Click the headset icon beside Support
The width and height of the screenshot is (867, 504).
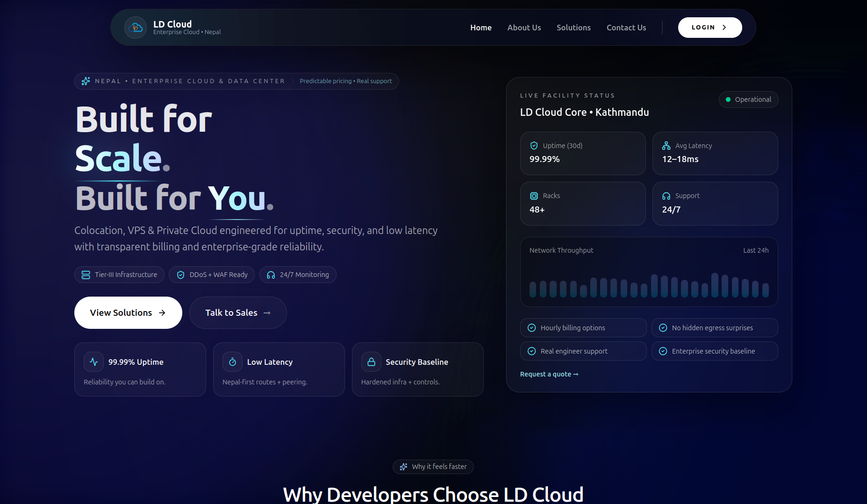point(666,196)
